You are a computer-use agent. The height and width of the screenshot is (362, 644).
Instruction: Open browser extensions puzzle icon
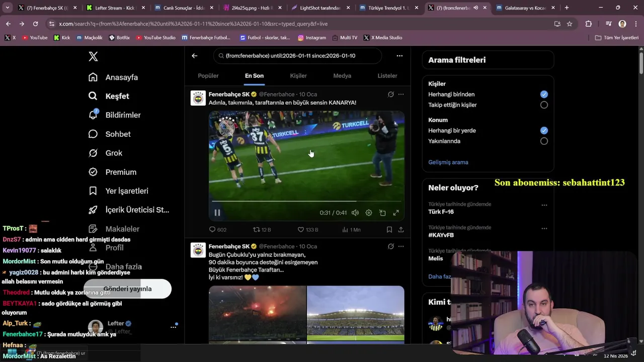[589, 24]
